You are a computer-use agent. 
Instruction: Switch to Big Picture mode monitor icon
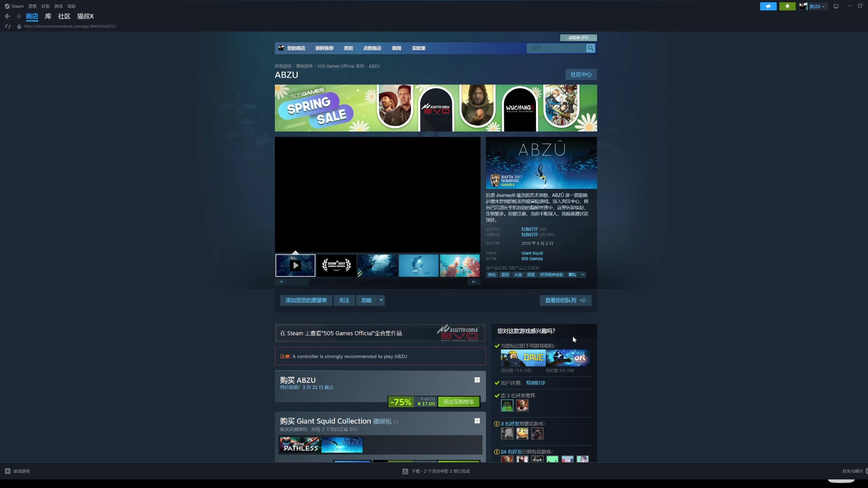(x=836, y=6)
